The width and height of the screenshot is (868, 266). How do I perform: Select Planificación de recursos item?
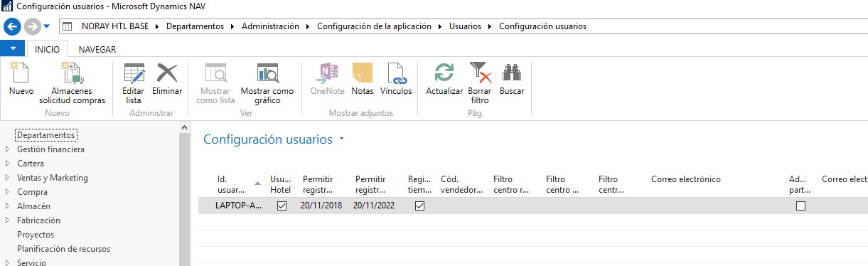pyautogui.click(x=63, y=249)
